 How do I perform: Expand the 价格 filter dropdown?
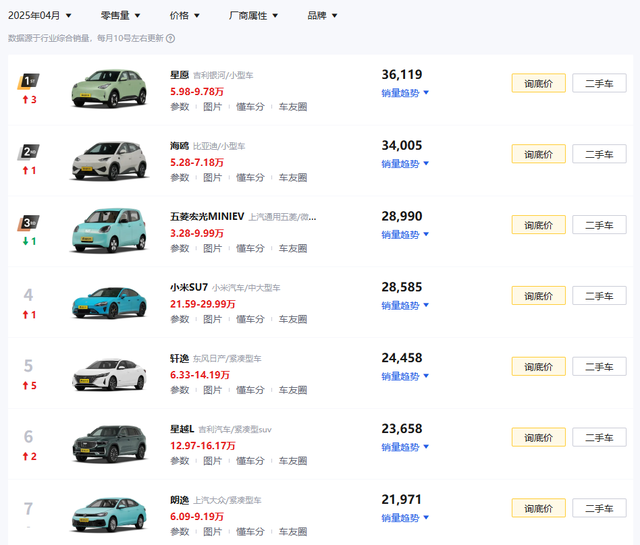185,16
